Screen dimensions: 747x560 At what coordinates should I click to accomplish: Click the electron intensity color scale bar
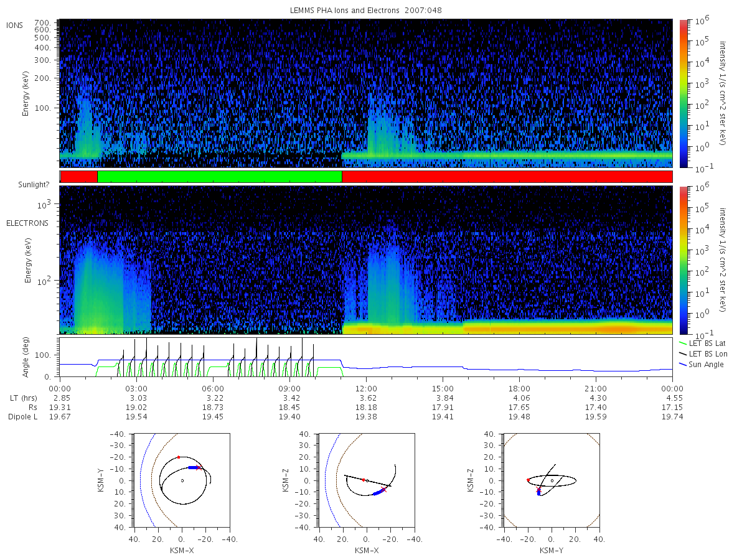[x=683, y=260]
